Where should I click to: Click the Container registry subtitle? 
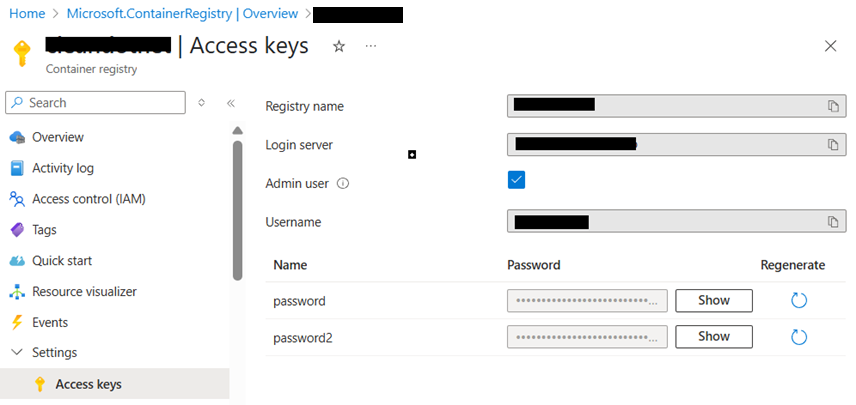pos(91,69)
